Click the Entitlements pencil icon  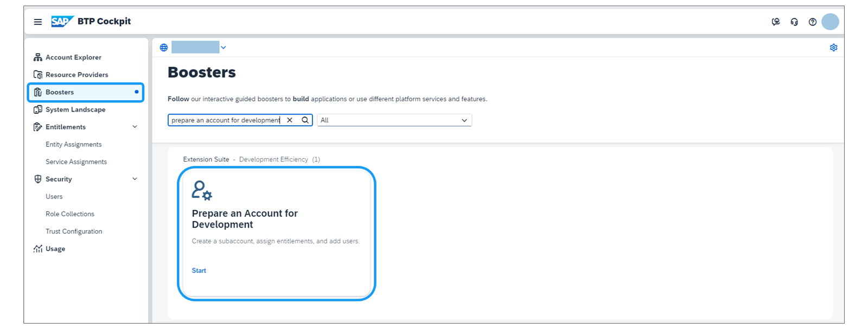pos(37,127)
